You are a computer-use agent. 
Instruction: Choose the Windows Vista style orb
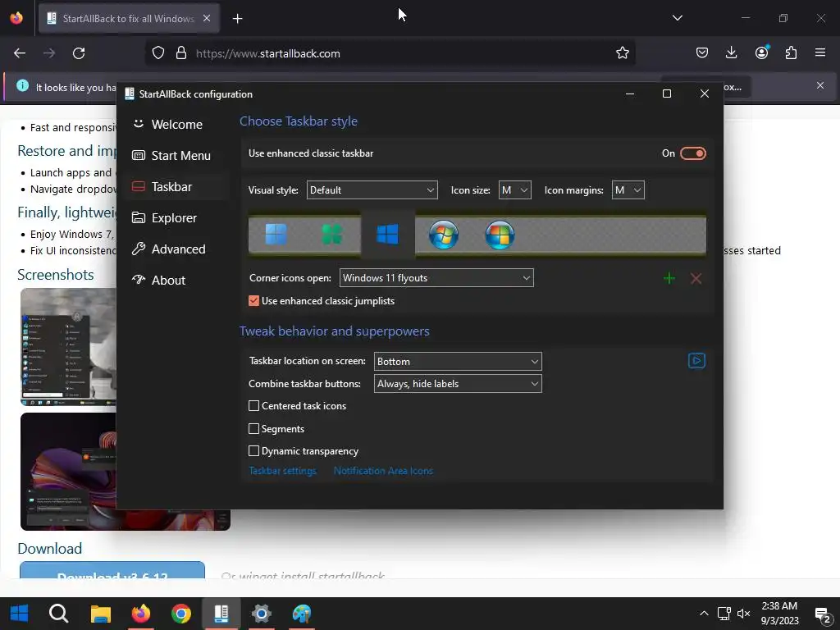(500, 235)
